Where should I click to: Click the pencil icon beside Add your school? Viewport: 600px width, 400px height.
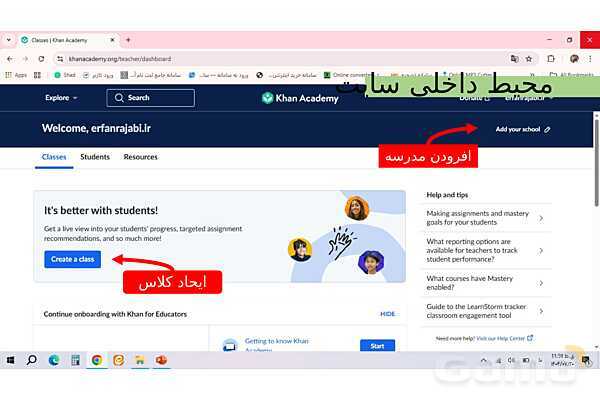pos(547,130)
